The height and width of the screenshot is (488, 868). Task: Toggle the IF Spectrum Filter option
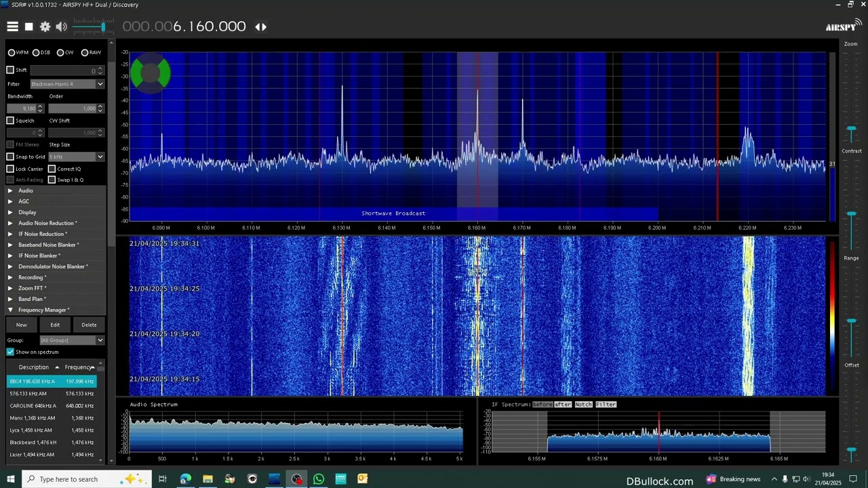click(606, 405)
